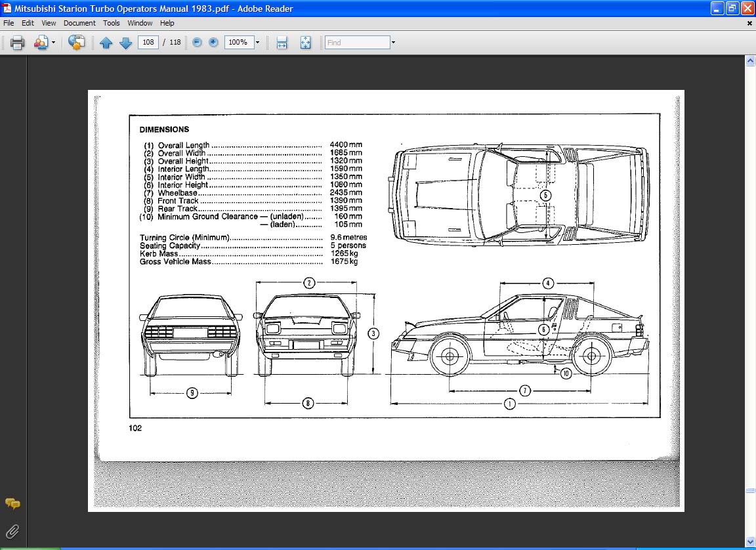This screenshot has width=756, height=550.
Task: Click the 'Overall Width' row label
Action: click(x=182, y=154)
